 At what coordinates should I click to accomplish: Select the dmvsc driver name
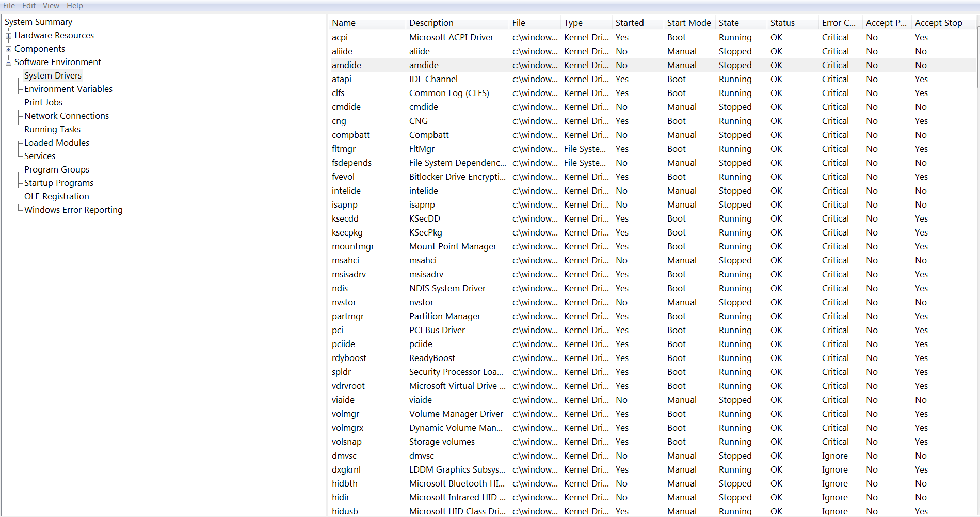[344, 456]
